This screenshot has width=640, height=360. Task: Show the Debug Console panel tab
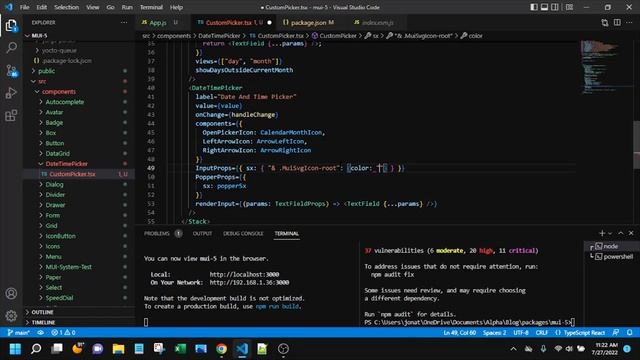click(243, 233)
